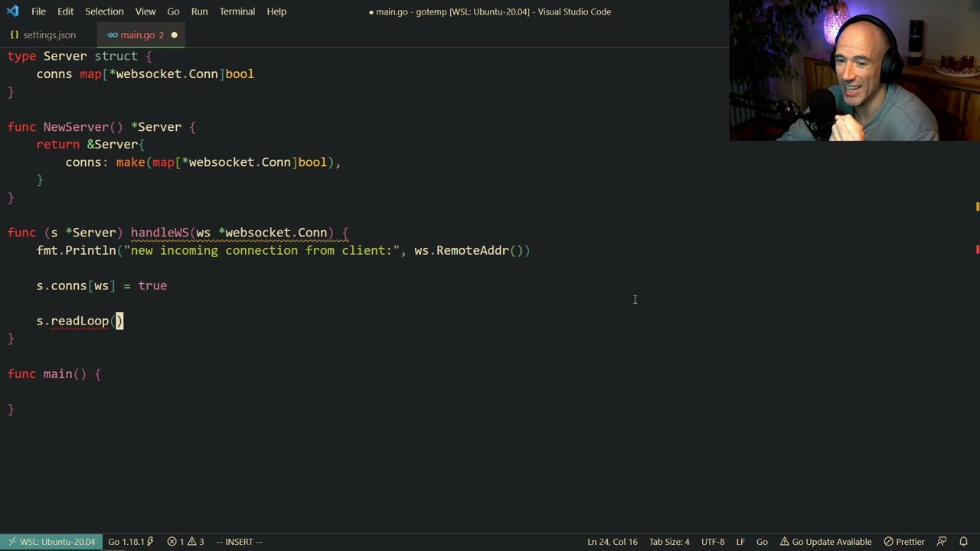Click the Go 1.18.1 version status item
Screen dimensions: 980x551
pyautogui.click(x=130, y=542)
